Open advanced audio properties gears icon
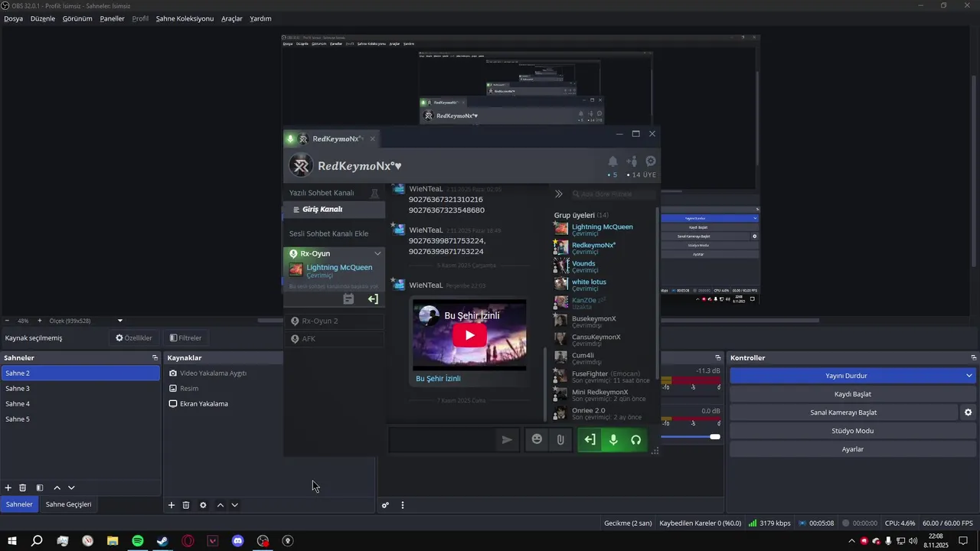This screenshot has height=551, width=980. [x=385, y=505]
